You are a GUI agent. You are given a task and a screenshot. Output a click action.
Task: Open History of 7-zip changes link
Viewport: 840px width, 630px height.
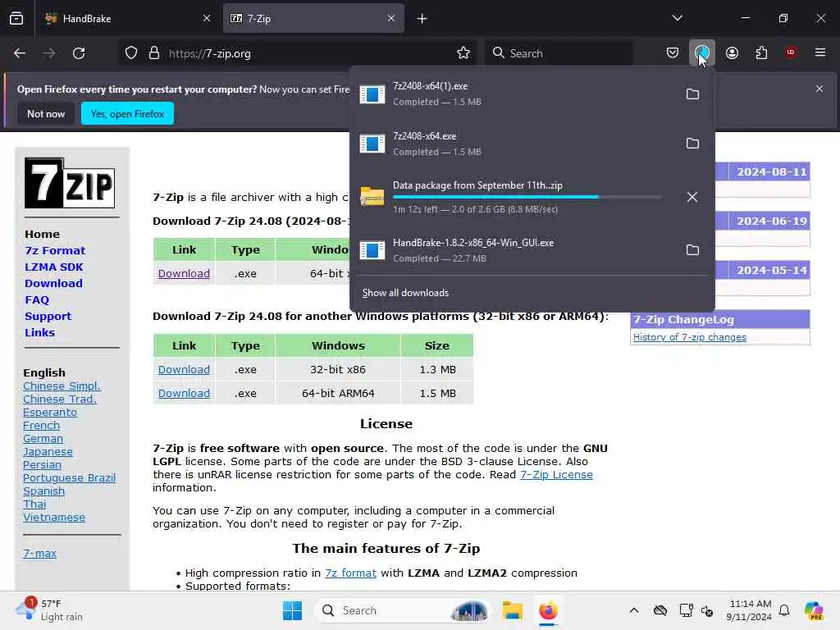(x=689, y=337)
